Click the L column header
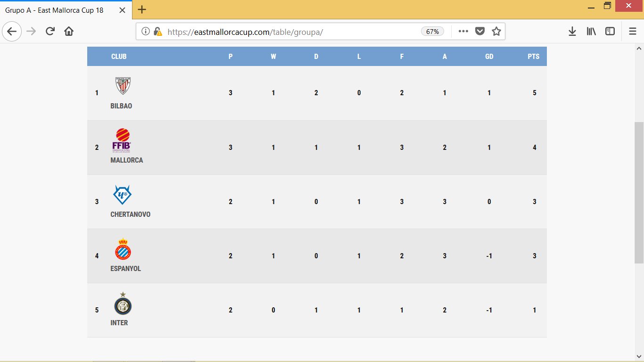Screen dimensions: 644x362 [359, 57]
